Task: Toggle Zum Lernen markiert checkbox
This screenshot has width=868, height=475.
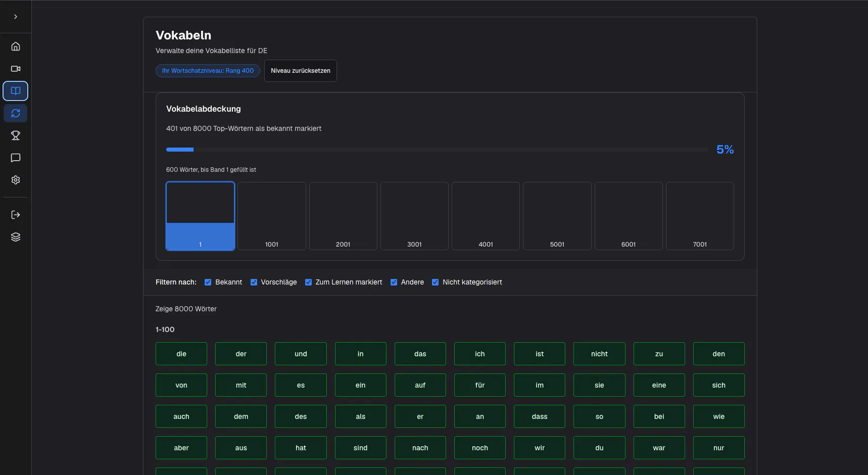Action: pos(308,282)
